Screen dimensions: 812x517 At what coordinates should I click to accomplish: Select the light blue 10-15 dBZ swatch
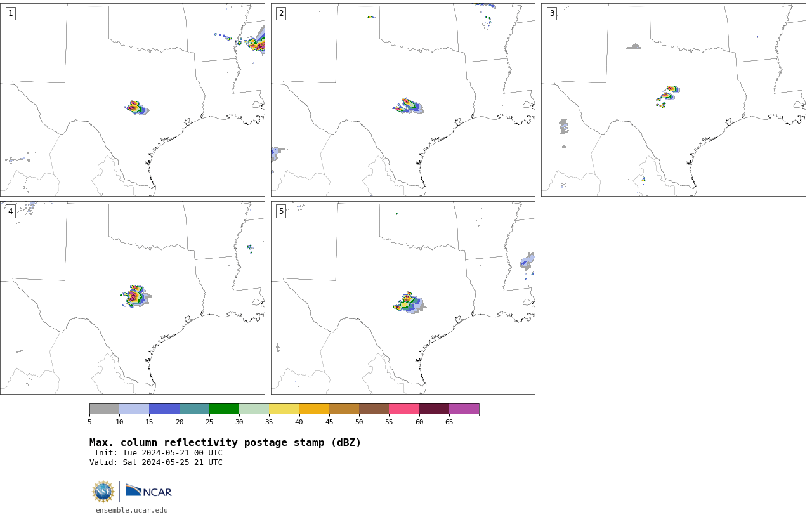point(134,409)
